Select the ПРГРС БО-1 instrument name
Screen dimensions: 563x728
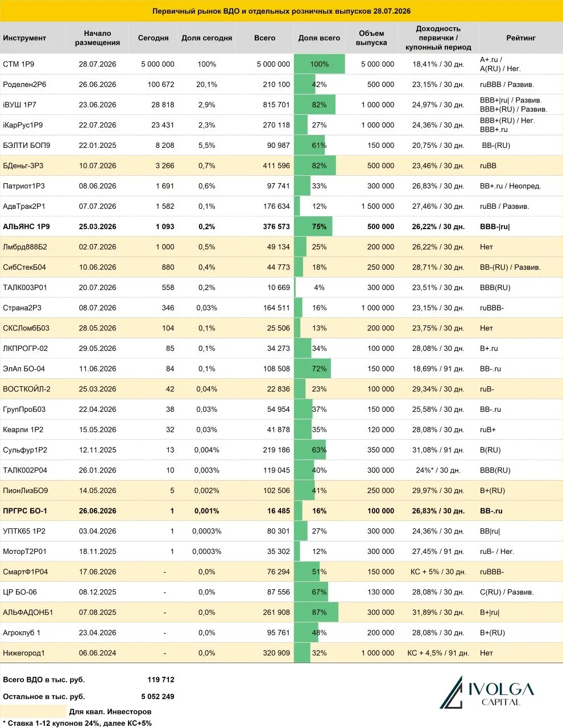click(25, 511)
